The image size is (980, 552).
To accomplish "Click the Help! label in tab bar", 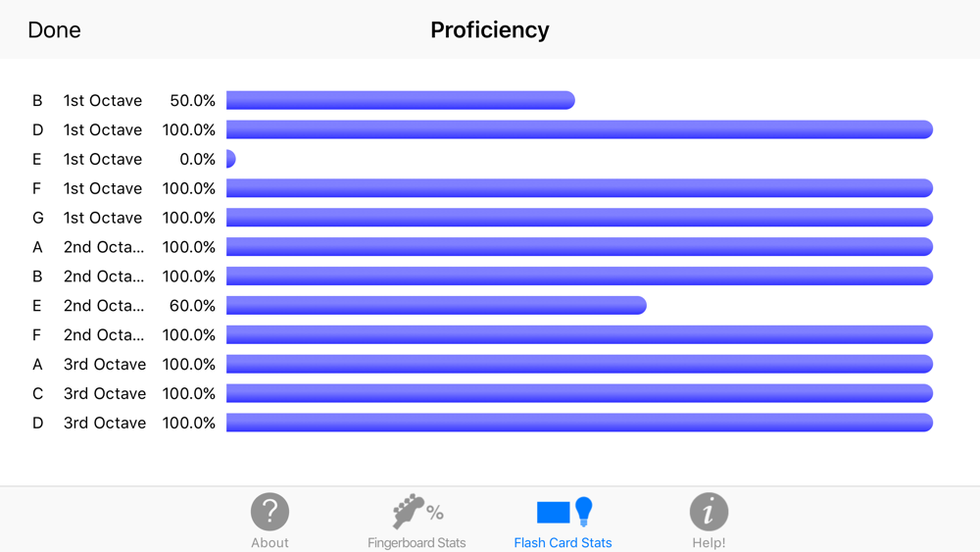I will coord(709,542).
